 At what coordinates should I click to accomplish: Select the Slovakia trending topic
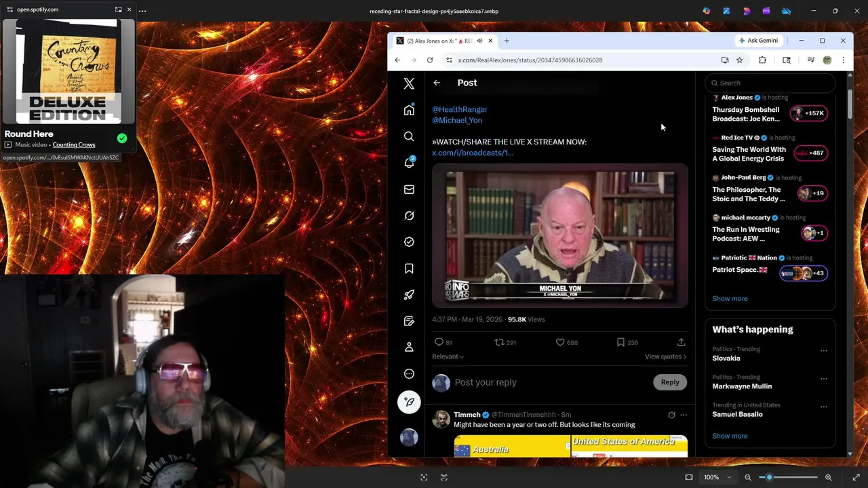click(726, 358)
